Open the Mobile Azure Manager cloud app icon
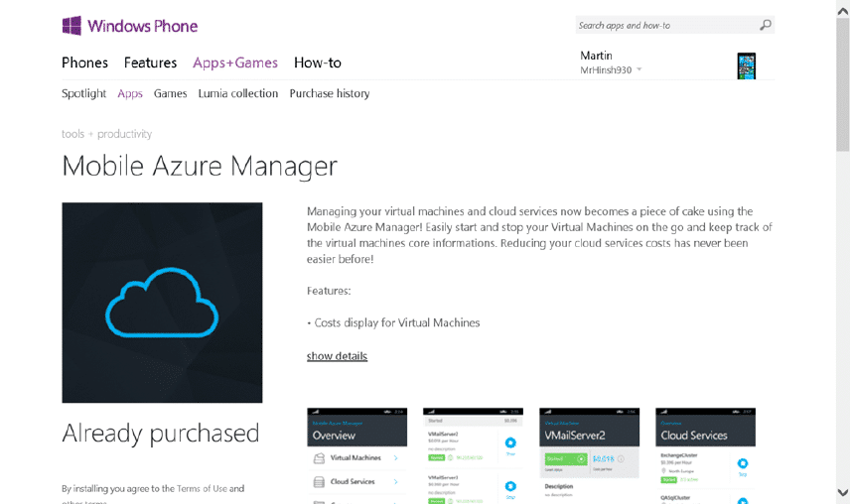Viewport: 850px width, 504px height. click(162, 303)
